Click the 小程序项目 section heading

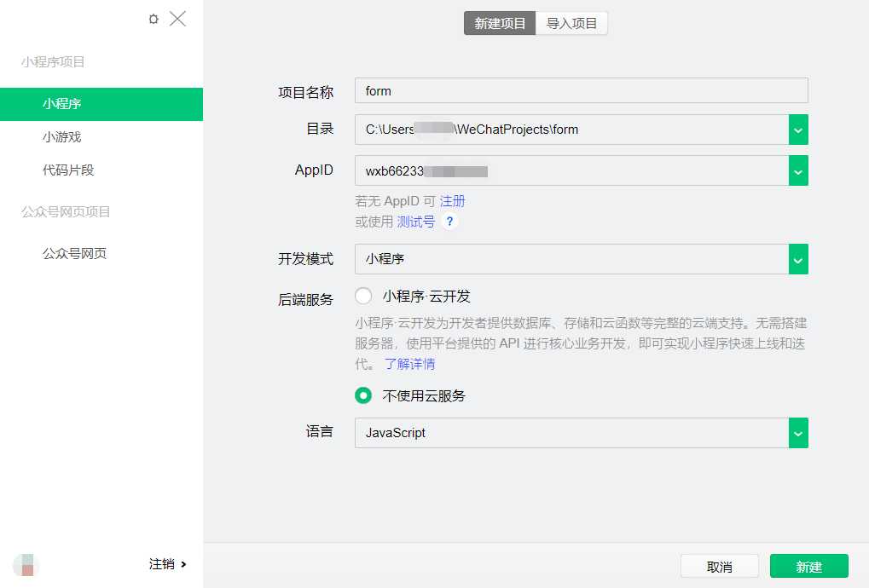pyautogui.click(x=53, y=61)
